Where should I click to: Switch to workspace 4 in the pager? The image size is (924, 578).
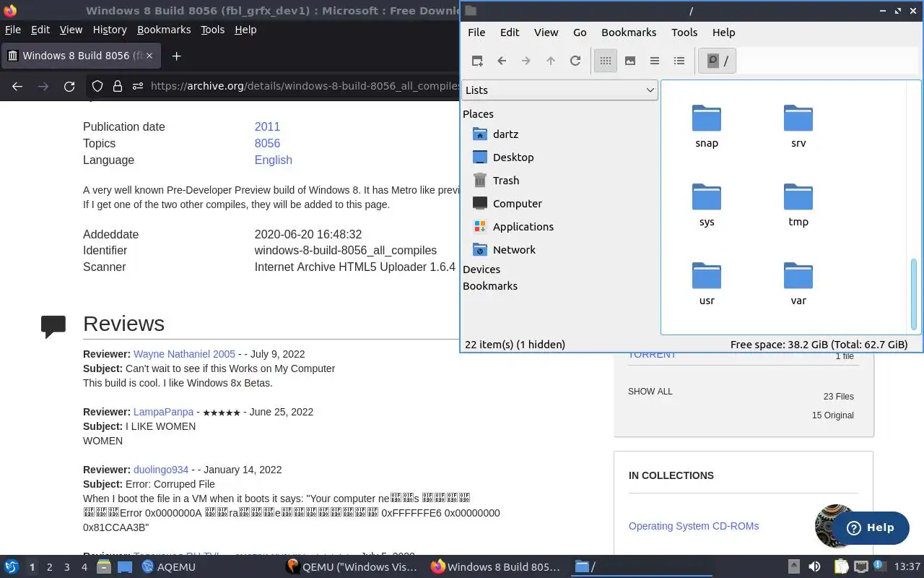click(x=84, y=567)
